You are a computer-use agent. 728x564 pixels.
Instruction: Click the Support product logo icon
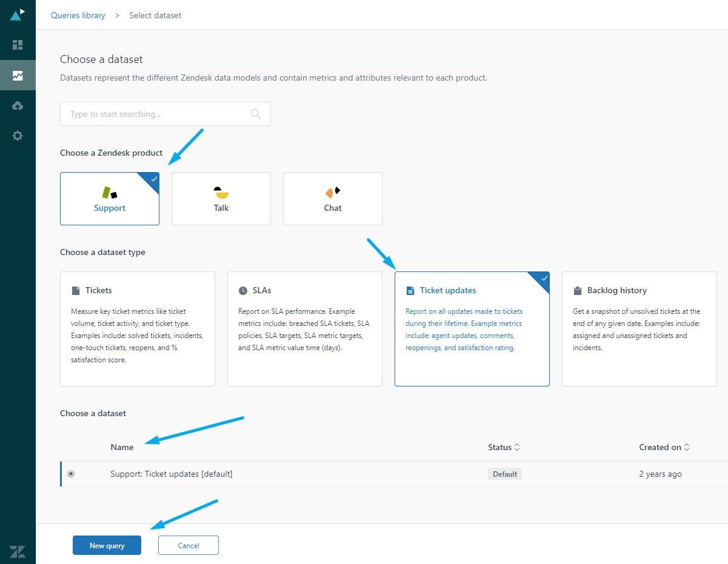pos(110,193)
